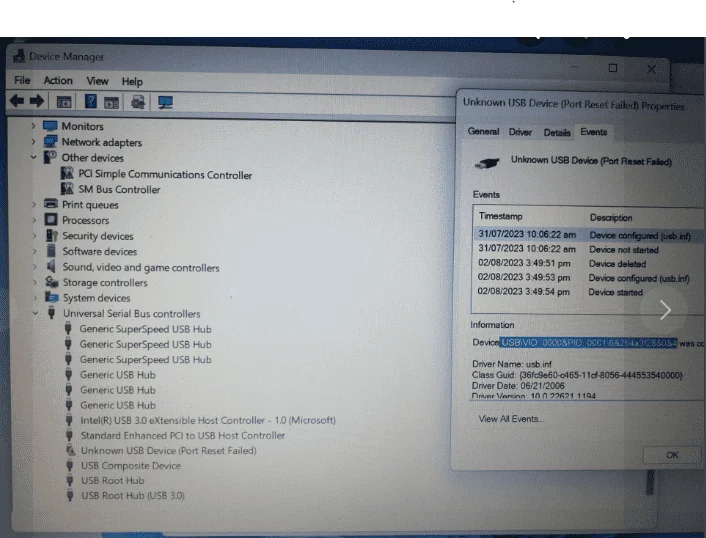This screenshot has width=706, height=538.
Task: Click the Universal Serial Bus controllers icon
Action: [x=52, y=313]
